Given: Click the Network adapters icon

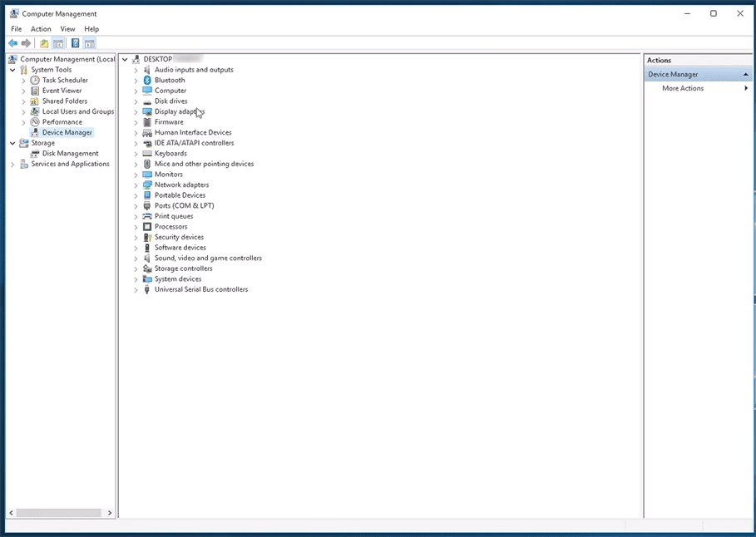Looking at the screenshot, I should pyautogui.click(x=147, y=185).
